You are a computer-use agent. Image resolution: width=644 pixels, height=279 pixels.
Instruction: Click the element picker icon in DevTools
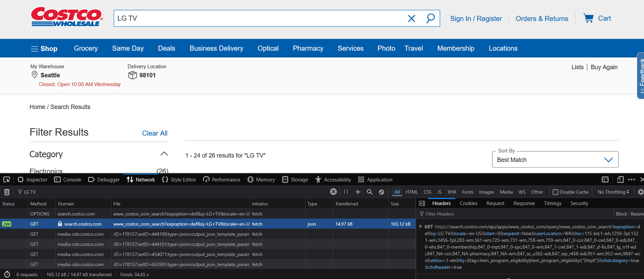7,180
